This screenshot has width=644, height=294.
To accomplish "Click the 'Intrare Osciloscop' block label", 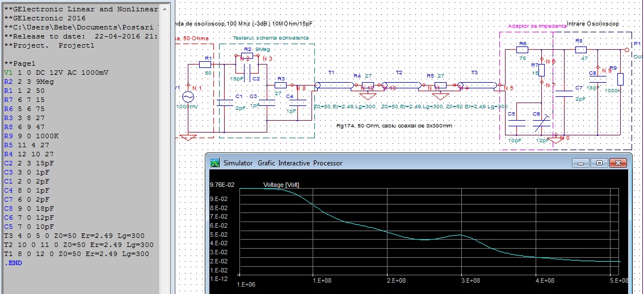I will [593, 24].
